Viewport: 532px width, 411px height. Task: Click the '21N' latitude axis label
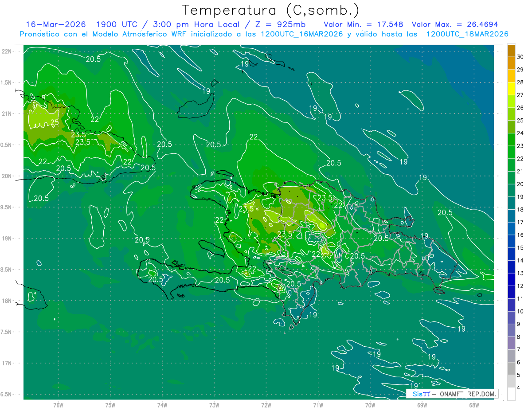[x=7, y=114]
